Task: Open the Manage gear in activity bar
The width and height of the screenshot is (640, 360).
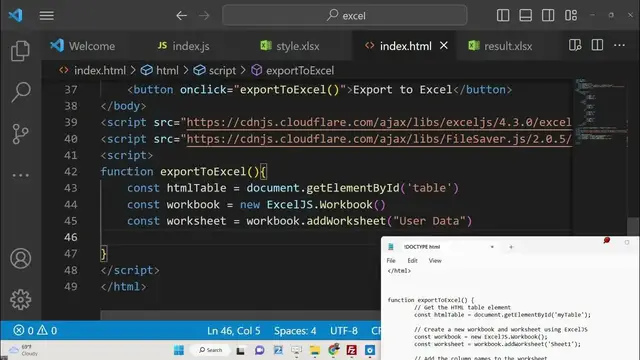Action: coord(20,300)
